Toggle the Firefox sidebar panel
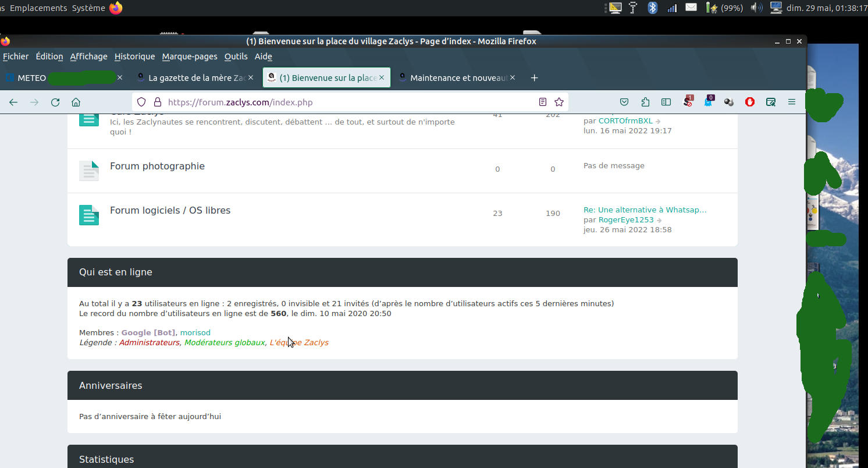The width and height of the screenshot is (868, 468). tap(666, 102)
